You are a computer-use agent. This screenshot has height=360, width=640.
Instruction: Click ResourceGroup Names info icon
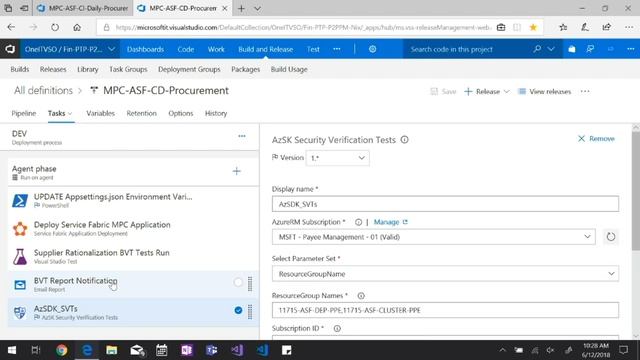(361, 296)
